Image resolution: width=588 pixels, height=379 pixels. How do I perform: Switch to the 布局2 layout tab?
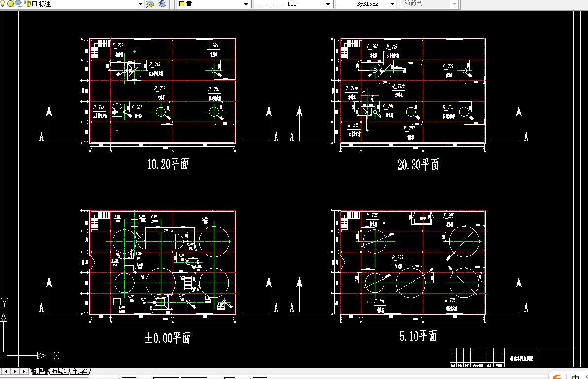coord(79,371)
